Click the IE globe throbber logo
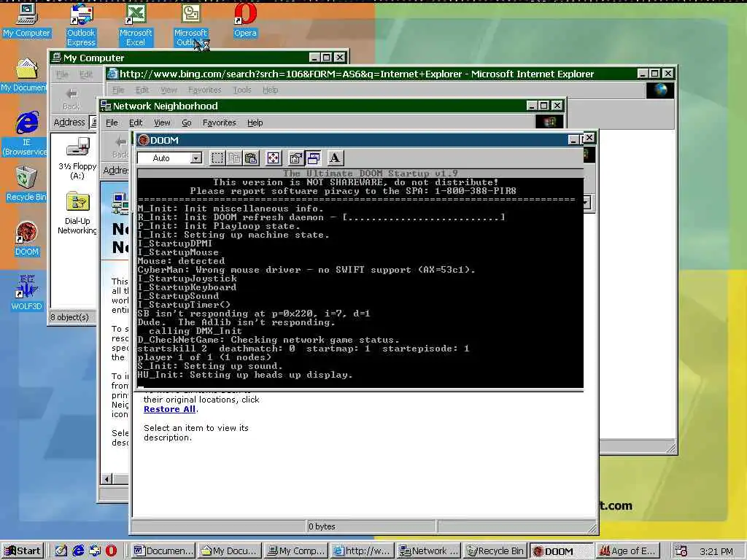747x560 pixels. [x=659, y=90]
